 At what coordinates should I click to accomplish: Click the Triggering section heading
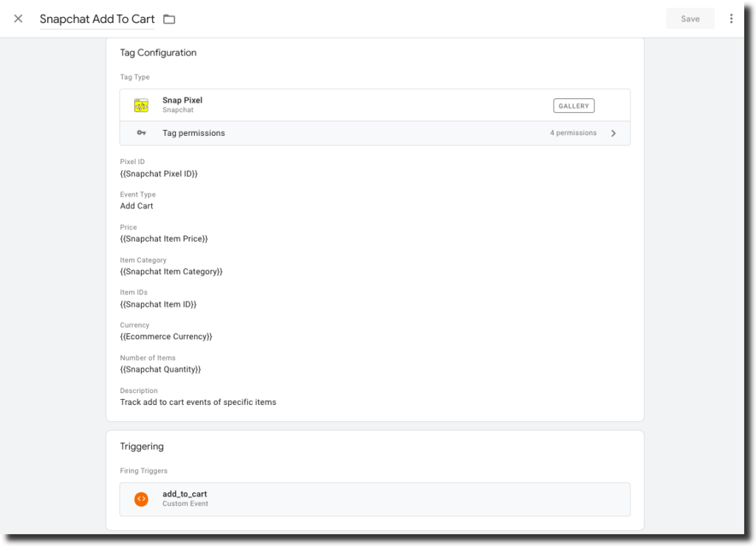[142, 446]
